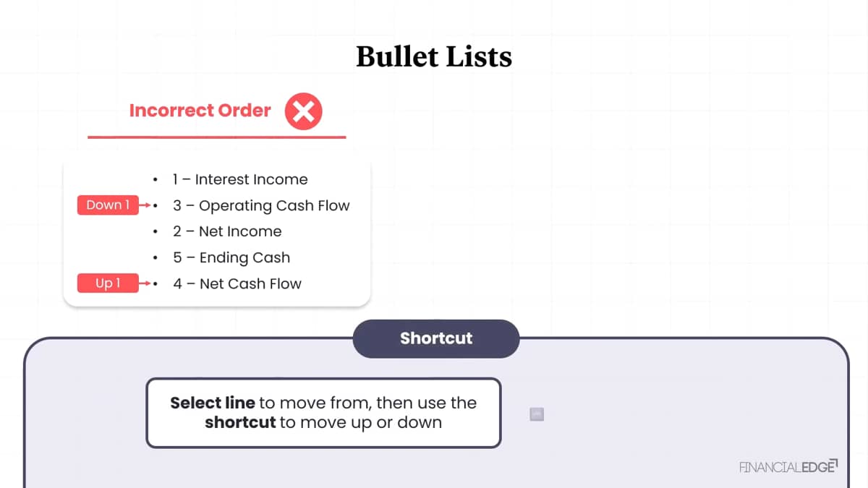This screenshot has width=868, height=488.
Task: Click the bullet point before Ending Cash
Action: pyautogui.click(x=156, y=257)
